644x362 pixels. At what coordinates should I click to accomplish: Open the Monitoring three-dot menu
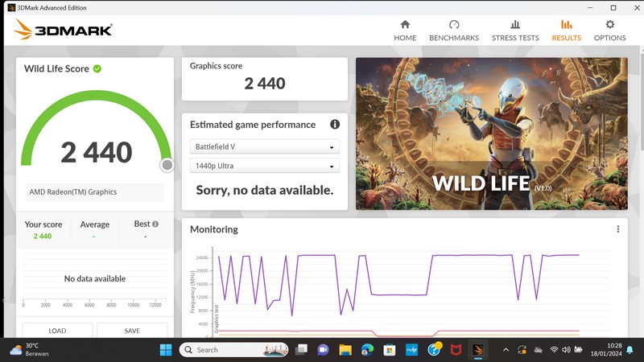click(618, 229)
